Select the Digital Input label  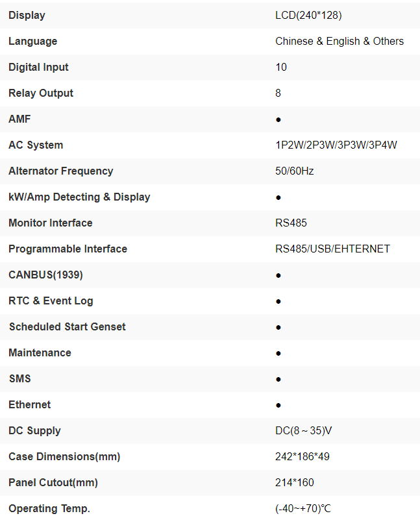(x=38, y=67)
